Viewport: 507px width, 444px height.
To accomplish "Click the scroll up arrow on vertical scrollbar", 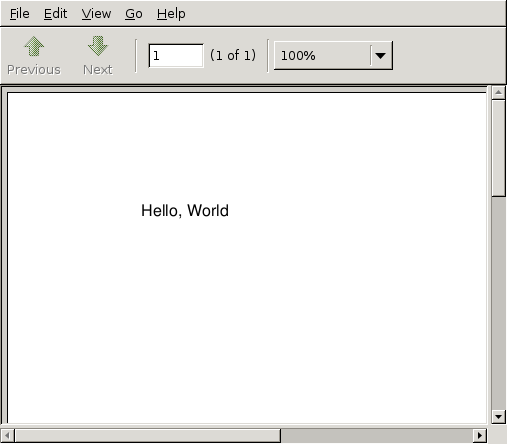I will point(498,92).
